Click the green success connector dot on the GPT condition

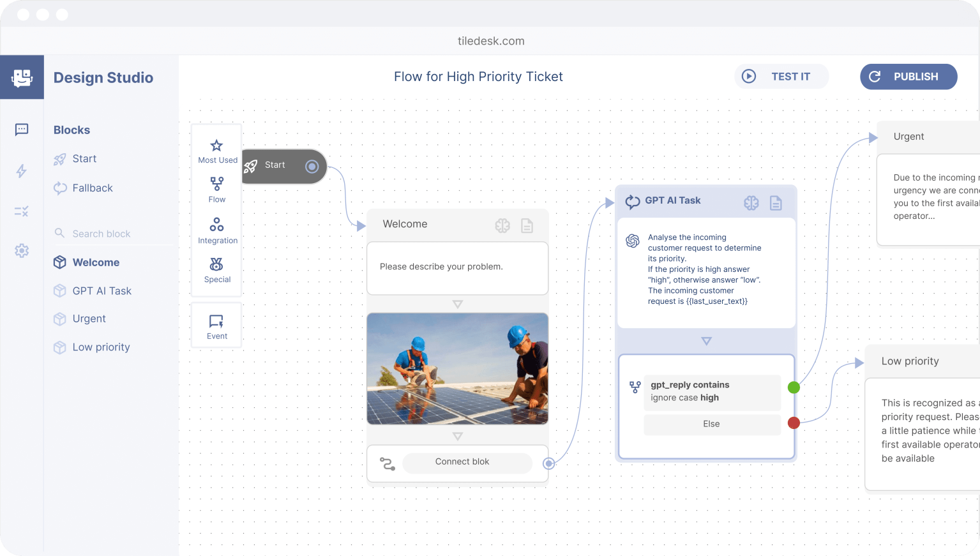(x=794, y=387)
